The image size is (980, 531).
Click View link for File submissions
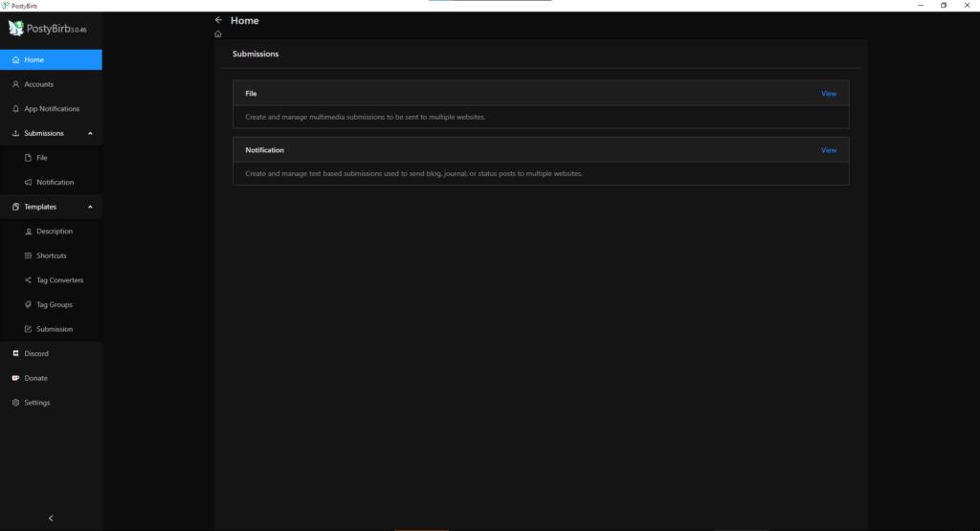(828, 94)
